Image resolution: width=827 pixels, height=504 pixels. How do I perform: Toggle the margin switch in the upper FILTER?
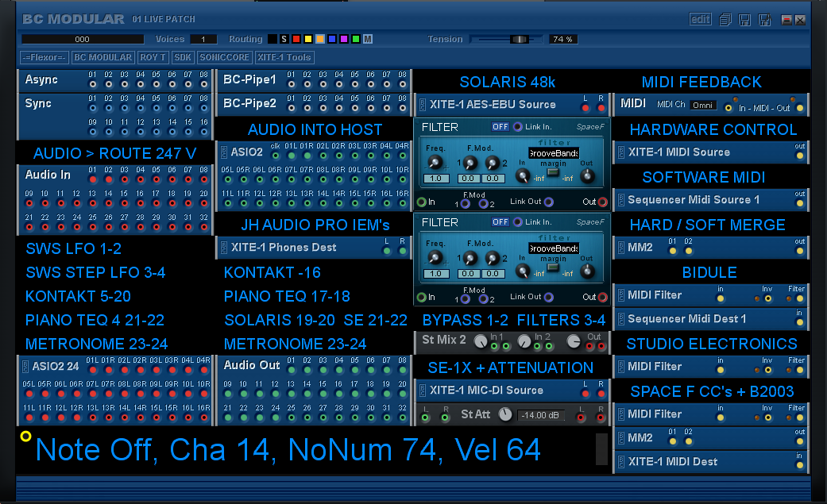[553, 172]
